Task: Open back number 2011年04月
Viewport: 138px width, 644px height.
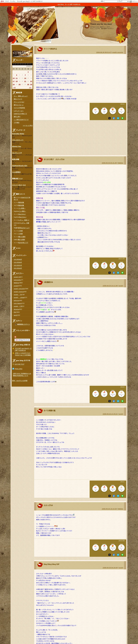Action: (x=18, y=268)
